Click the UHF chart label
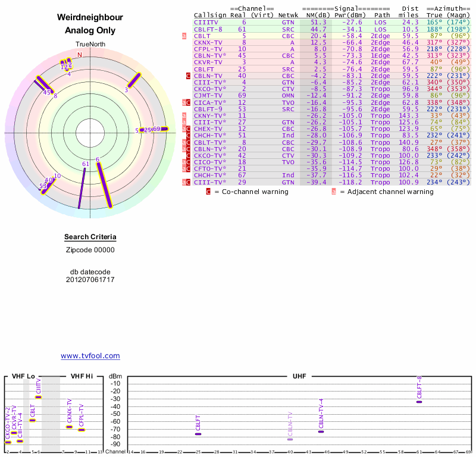This screenshot has height=457, width=476. pyautogui.click(x=299, y=376)
